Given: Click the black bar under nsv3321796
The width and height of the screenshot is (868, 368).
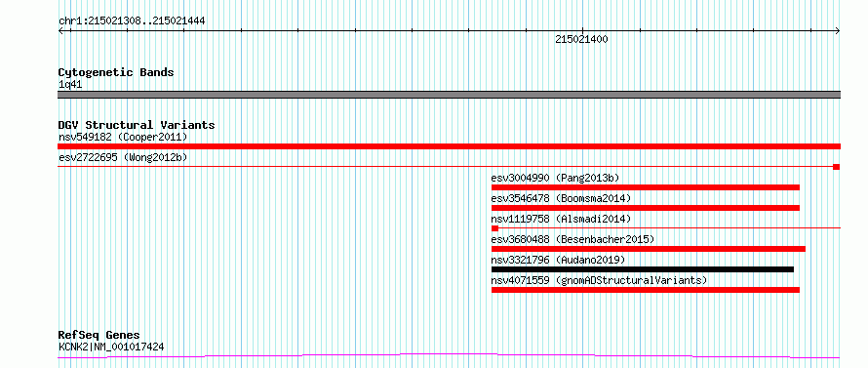Looking at the screenshot, I should click(x=643, y=269).
